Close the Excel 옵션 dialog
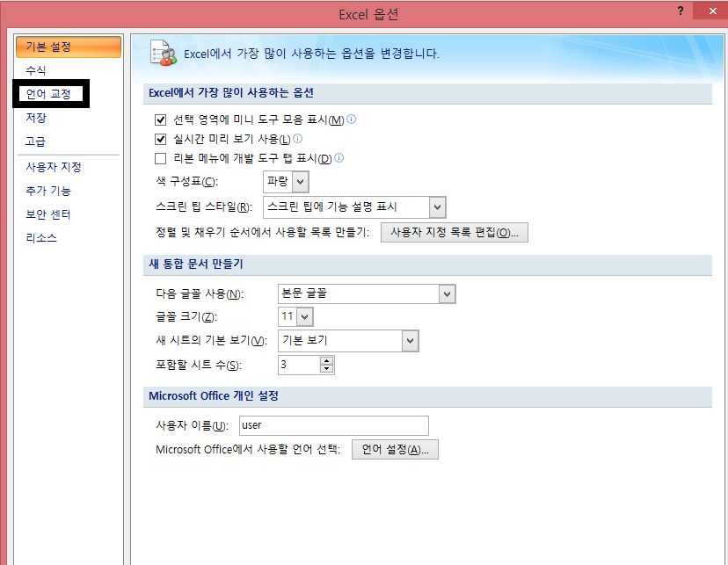The height and width of the screenshot is (565, 728). pyautogui.click(x=712, y=11)
